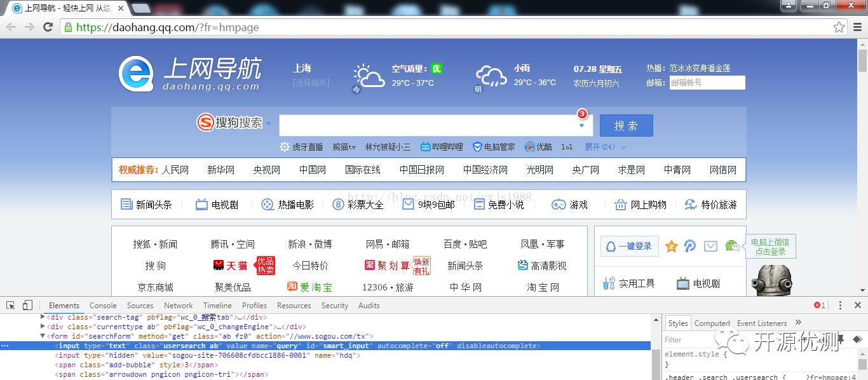Click the favorites star icon in login panel

coord(672,246)
